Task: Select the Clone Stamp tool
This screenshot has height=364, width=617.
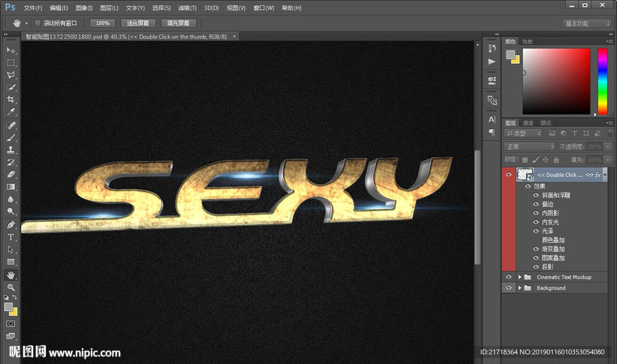Action: (x=11, y=149)
